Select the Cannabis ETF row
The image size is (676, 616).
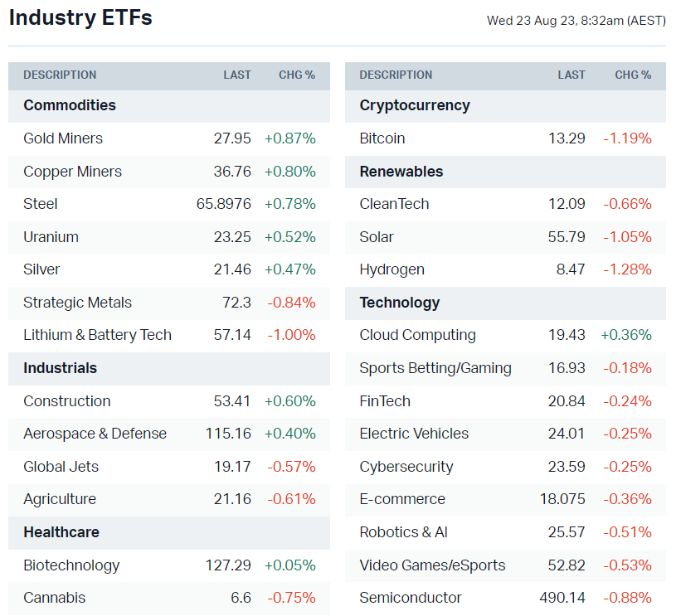click(54, 598)
